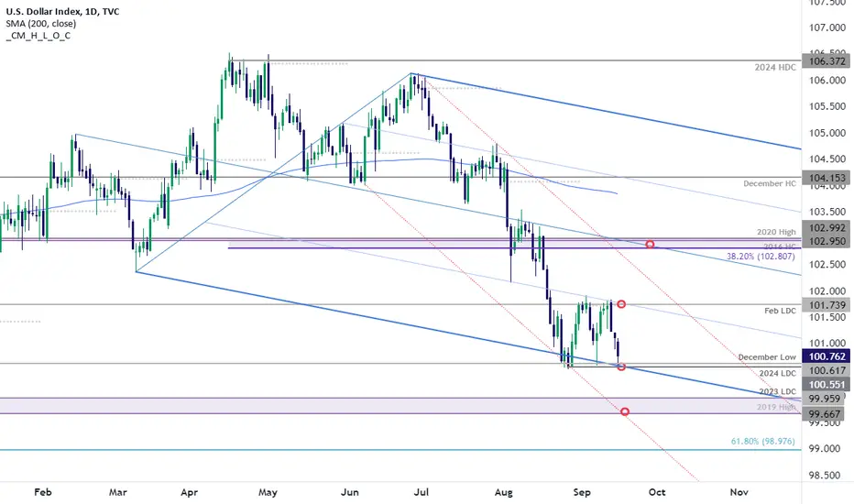Click the Jul label on time axis
The width and height of the screenshot is (854, 504).
421,492
